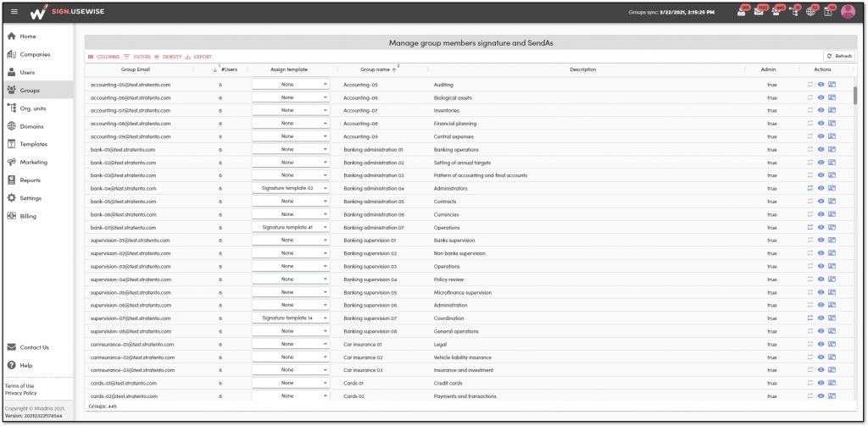View members eye icon for carinsurance-01

[821, 344]
